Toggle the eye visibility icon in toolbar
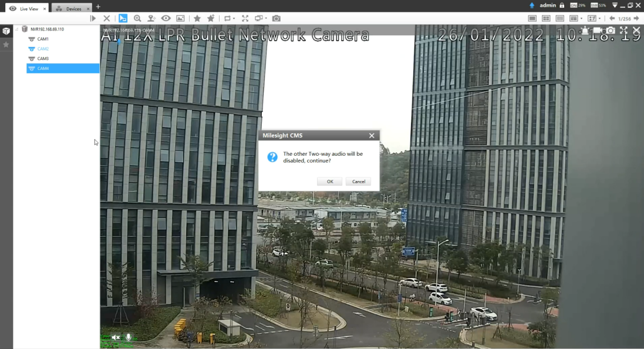This screenshot has height=349, width=644. point(166,18)
